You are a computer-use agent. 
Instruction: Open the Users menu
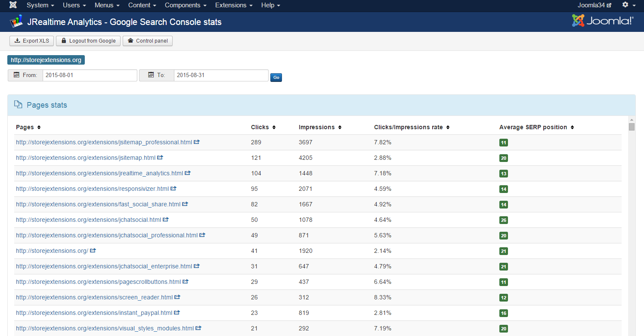[74, 5]
